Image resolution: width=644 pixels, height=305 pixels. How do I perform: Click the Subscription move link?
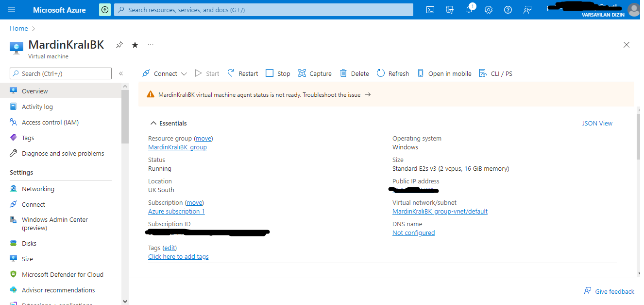point(194,203)
